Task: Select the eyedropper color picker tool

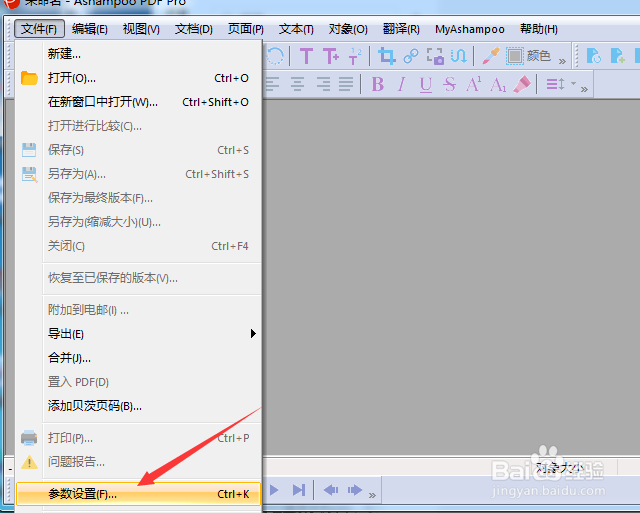Action: tap(491, 56)
